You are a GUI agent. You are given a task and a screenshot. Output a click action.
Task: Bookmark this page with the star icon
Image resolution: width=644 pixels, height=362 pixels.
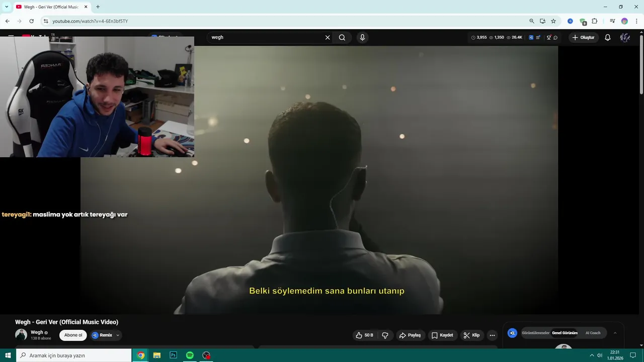pos(553,21)
